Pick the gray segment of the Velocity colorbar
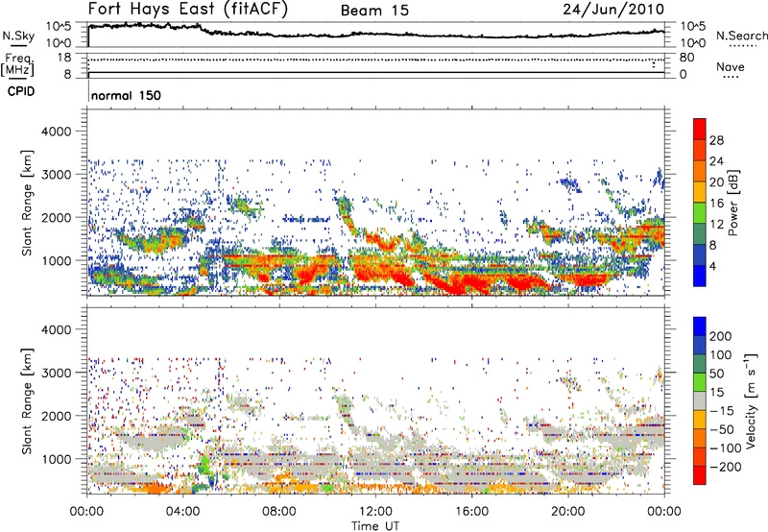 click(700, 401)
